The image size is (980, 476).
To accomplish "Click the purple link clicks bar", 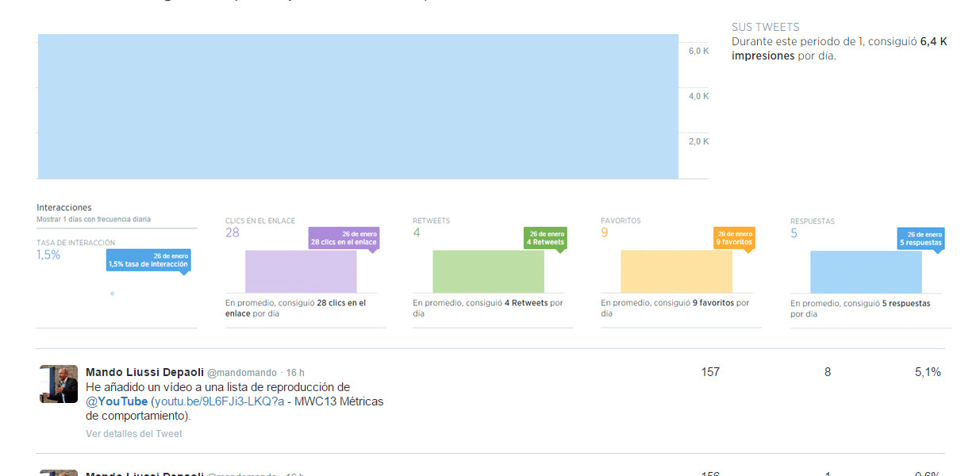I will coord(301,272).
